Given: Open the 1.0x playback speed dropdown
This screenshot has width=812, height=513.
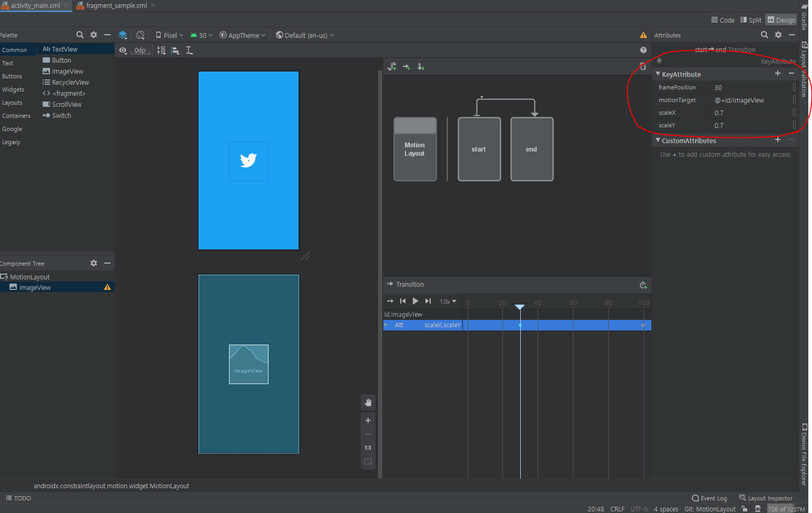Looking at the screenshot, I should click(448, 301).
